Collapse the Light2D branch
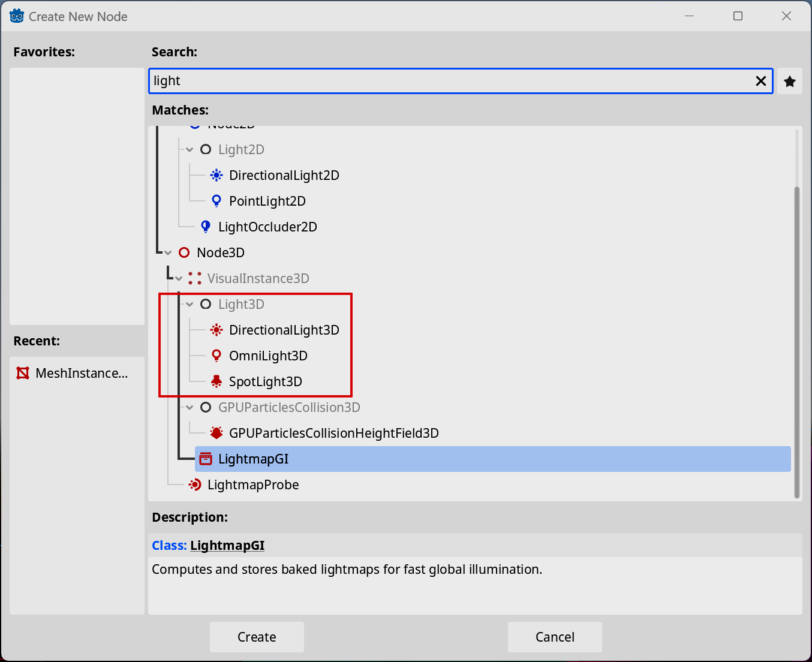The height and width of the screenshot is (662, 812). (x=190, y=150)
